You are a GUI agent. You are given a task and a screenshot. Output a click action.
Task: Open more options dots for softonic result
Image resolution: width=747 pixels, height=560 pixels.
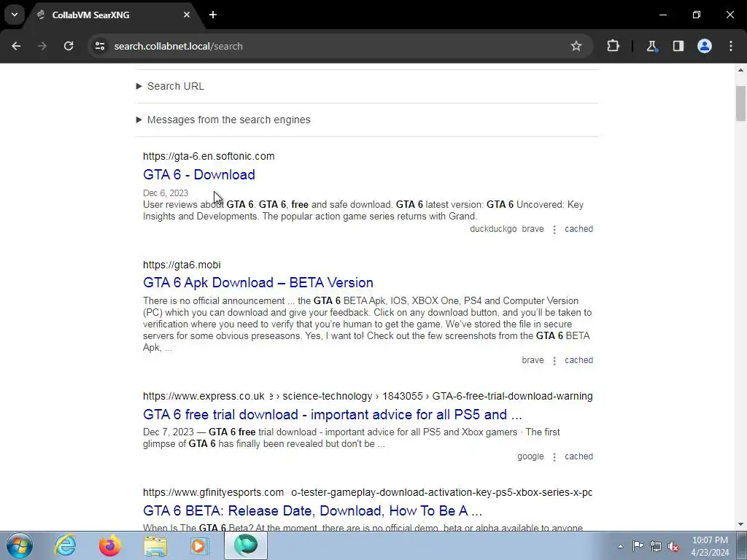[554, 230]
